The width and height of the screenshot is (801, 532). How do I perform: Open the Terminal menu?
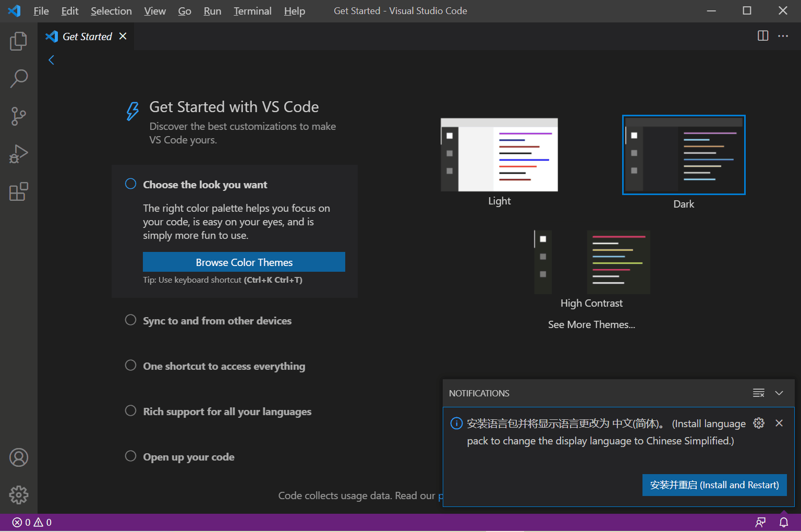click(x=252, y=11)
